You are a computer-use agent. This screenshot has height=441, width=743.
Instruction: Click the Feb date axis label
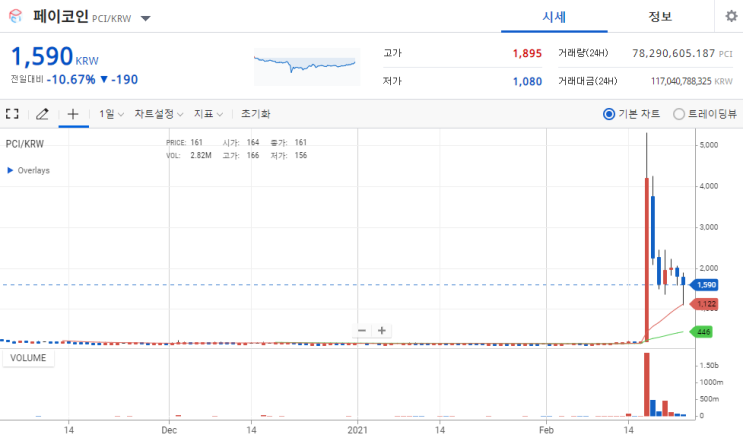(x=546, y=430)
